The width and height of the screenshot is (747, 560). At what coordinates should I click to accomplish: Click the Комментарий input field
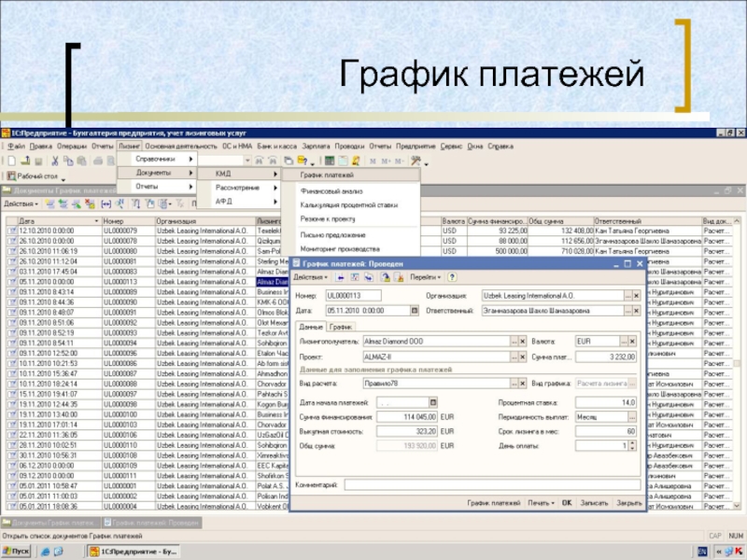point(492,484)
